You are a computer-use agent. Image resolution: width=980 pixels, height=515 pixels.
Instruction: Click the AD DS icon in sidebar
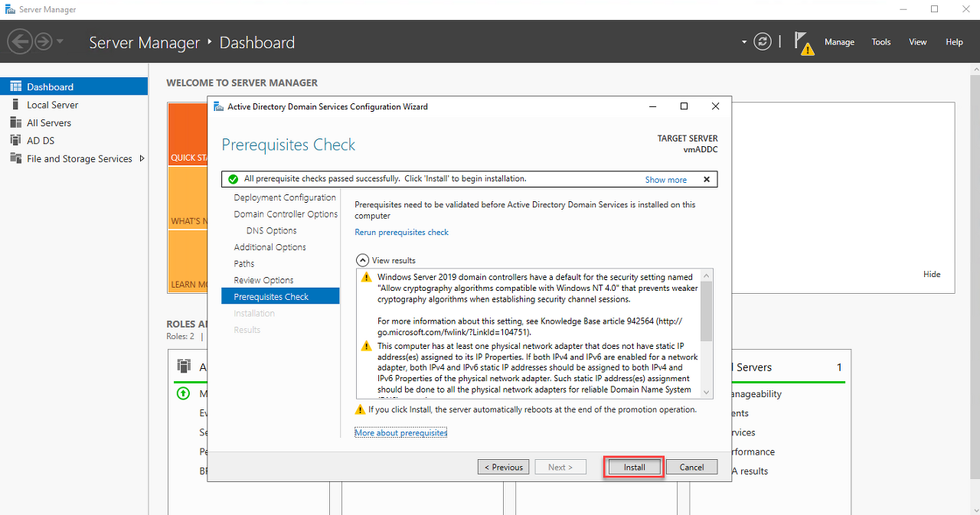click(15, 140)
